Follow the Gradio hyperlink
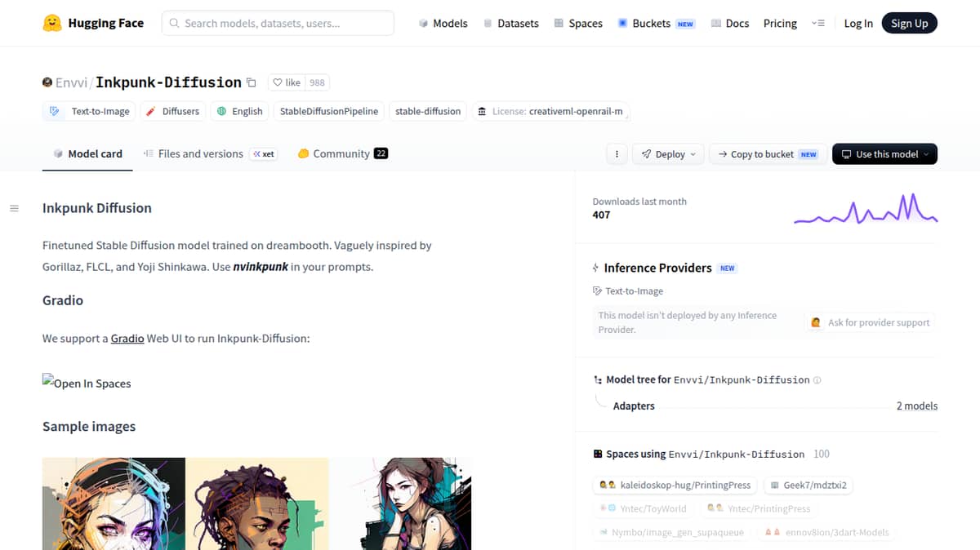 coord(127,338)
